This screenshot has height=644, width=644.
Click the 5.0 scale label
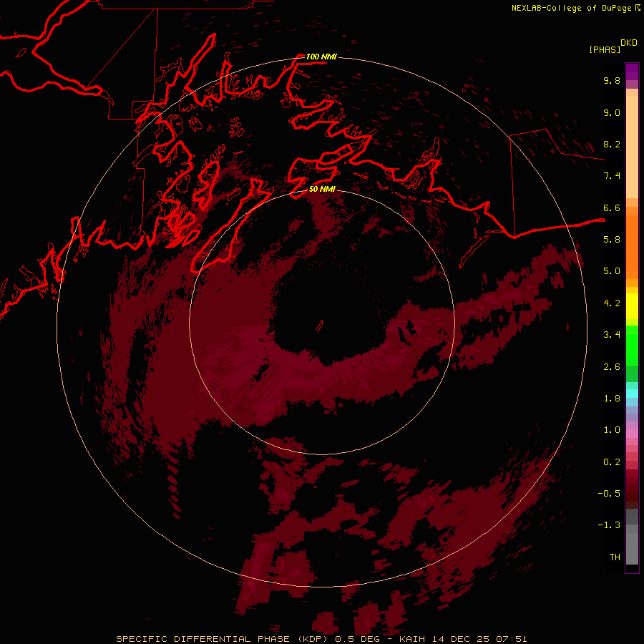pos(612,271)
